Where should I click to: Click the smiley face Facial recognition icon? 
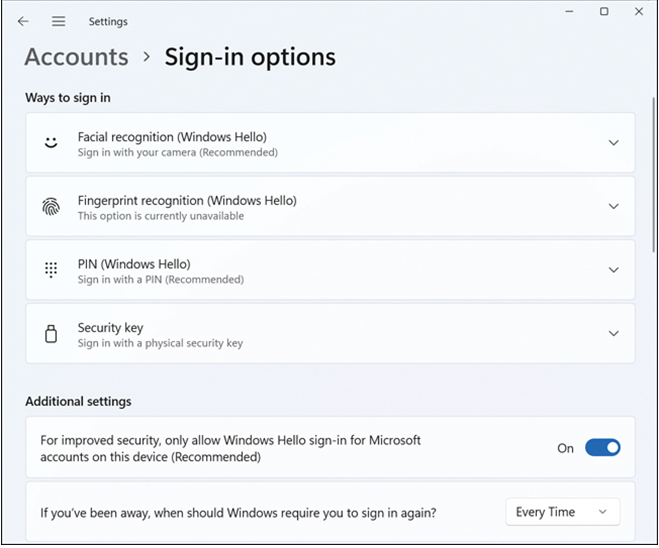[x=51, y=143]
